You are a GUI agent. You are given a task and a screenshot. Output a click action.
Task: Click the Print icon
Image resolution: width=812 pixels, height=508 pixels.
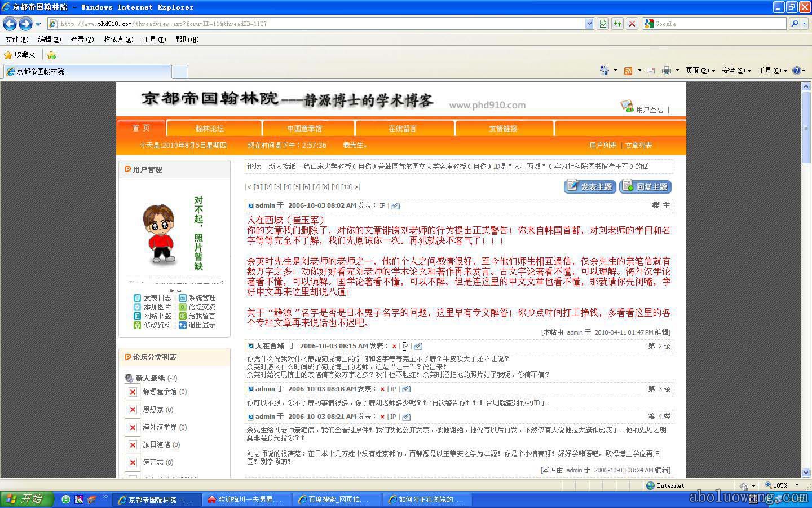[x=667, y=71]
